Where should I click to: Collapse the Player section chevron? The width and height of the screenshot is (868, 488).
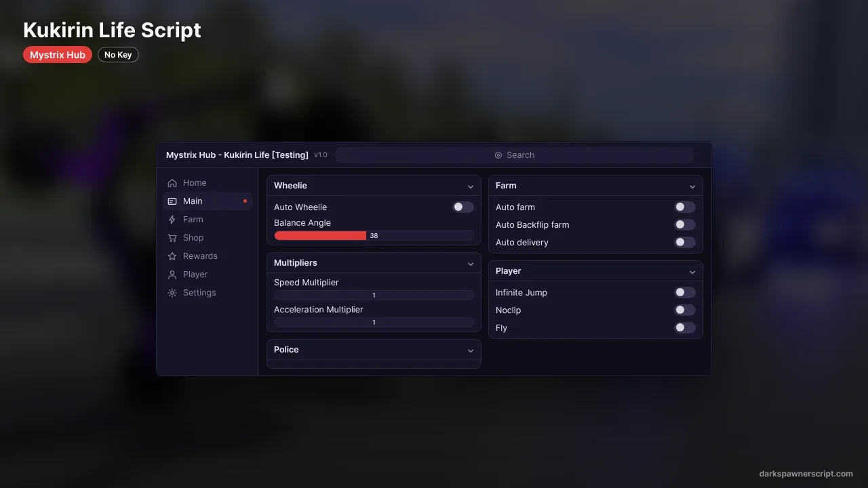click(x=692, y=272)
